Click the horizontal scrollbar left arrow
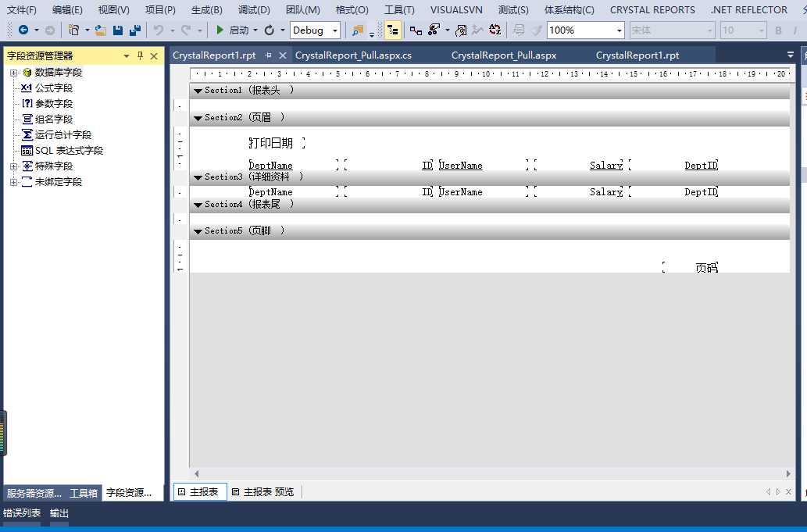Screen dimensions: 807x532 197,473
